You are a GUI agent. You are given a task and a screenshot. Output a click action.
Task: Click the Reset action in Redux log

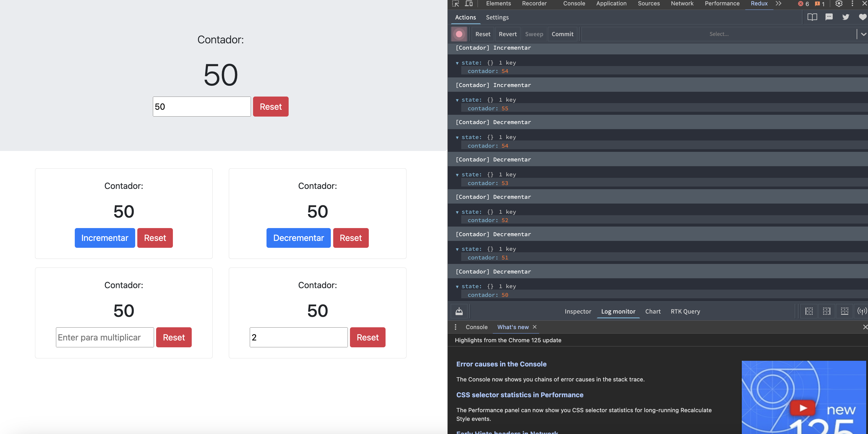tap(482, 34)
